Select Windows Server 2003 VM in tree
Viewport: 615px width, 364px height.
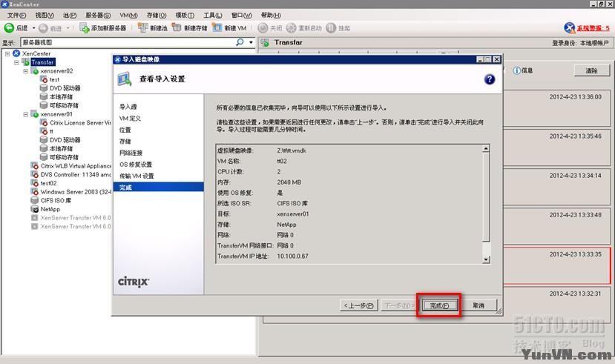(x=76, y=191)
